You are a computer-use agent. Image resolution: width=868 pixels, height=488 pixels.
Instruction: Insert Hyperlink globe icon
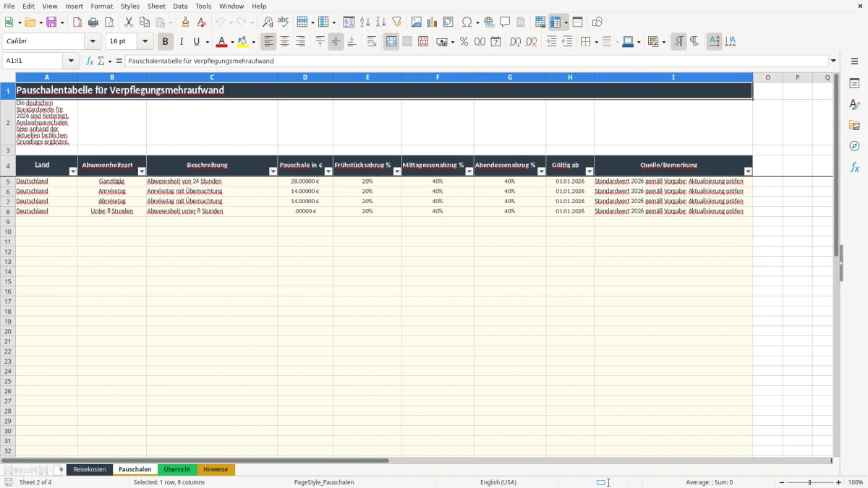pos(489,22)
